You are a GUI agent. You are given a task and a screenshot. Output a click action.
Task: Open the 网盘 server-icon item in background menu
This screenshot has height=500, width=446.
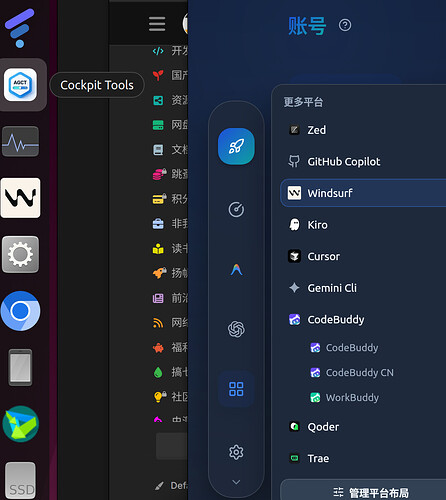pyautogui.click(x=170, y=125)
